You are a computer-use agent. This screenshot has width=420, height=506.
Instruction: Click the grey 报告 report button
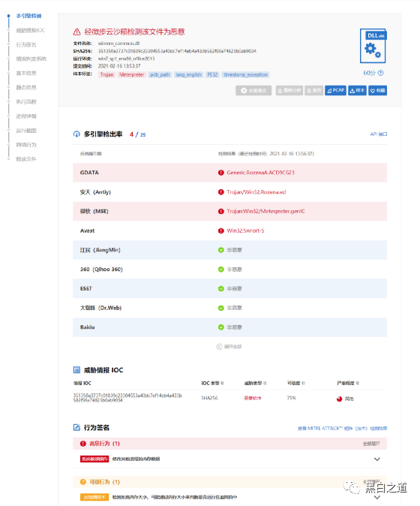pyautogui.click(x=314, y=91)
